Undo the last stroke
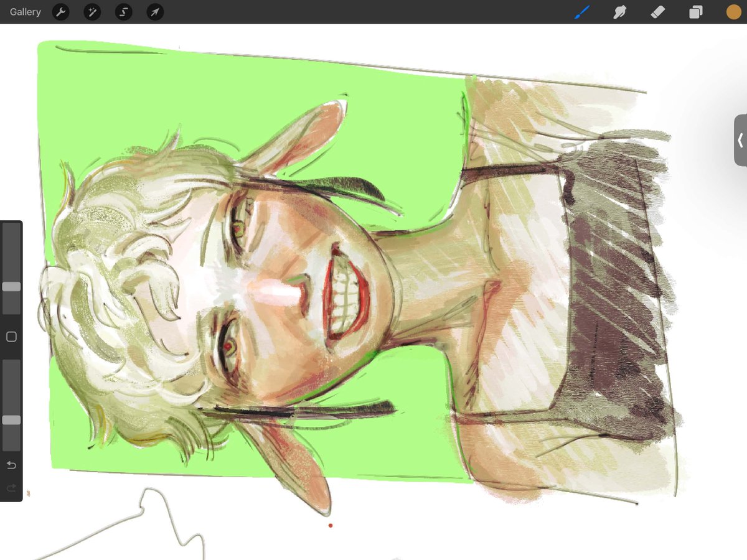Image resolution: width=747 pixels, height=560 pixels. (x=11, y=465)
